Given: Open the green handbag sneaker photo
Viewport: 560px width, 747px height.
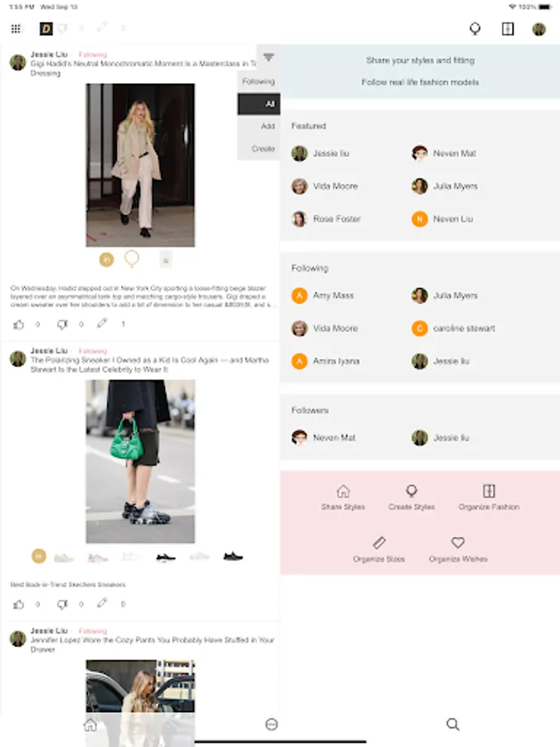Looking at the screenshot, I should click(140, 461).
